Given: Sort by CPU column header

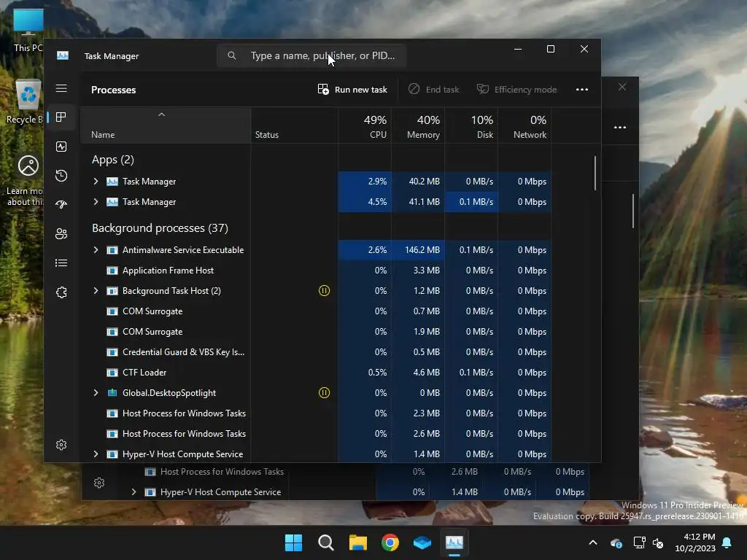Looking at the screenshot, I should 365,126.
